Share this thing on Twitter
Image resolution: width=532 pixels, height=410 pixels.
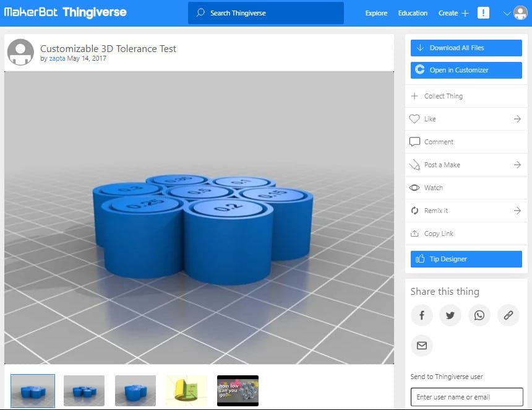450,315
